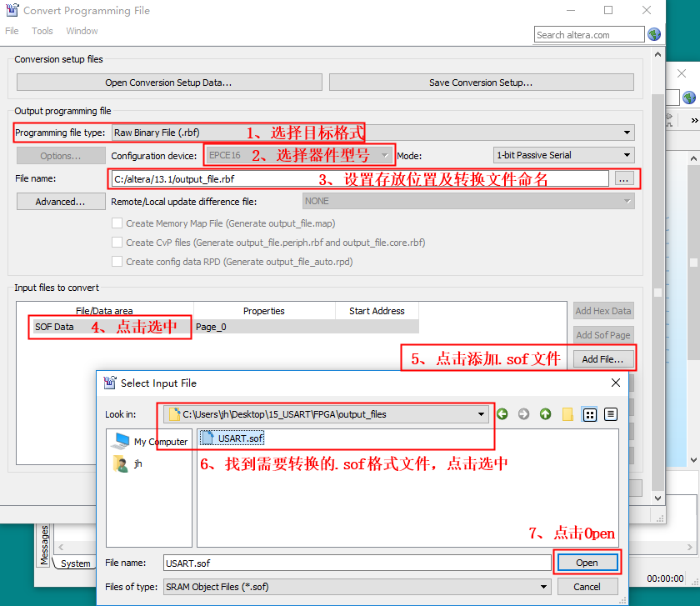This screenshot has height=606, width=700.
Task: Enable Create Memory Map File checkbox
Action: coord(117,223)
